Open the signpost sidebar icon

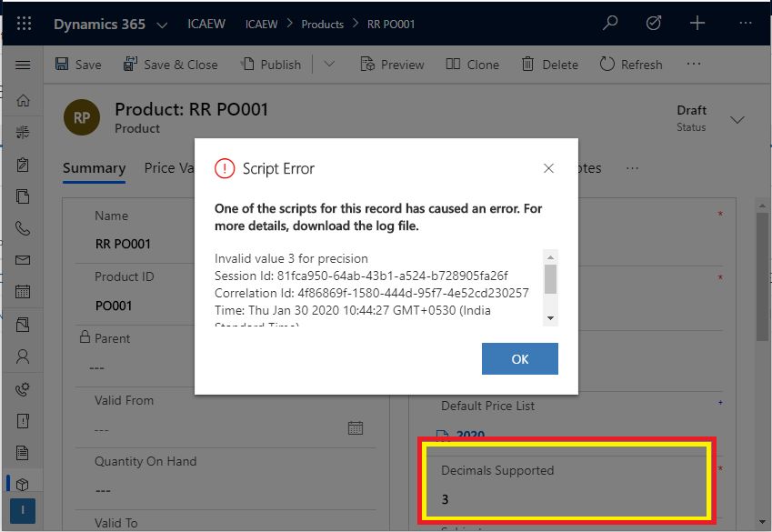(x=23, y=132)
